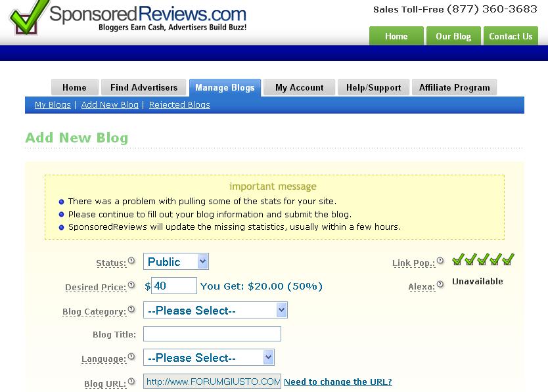Visit Our Blog from the header

click(x=453, y=36)
